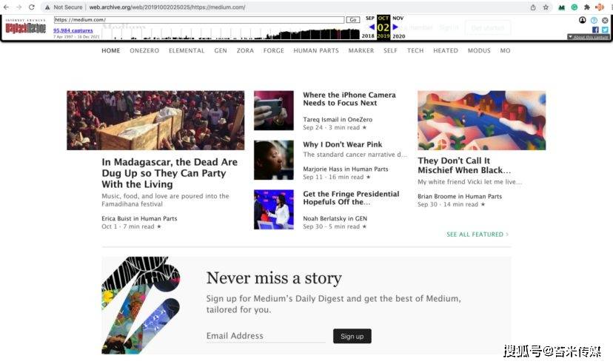This screenshot has height=364, width=613.
Task: Open the iPhone camera article thumbnail
Action: tap(274, 110)
